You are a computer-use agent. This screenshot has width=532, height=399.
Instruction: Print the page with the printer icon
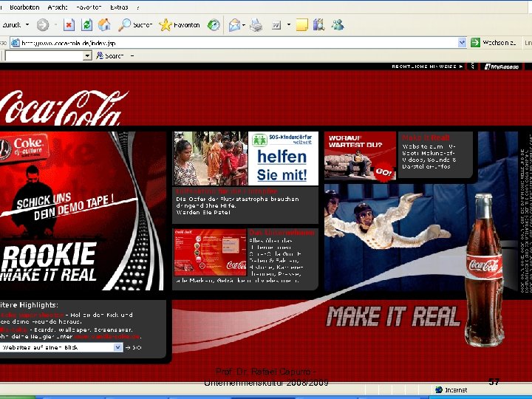tap(256, 25)
